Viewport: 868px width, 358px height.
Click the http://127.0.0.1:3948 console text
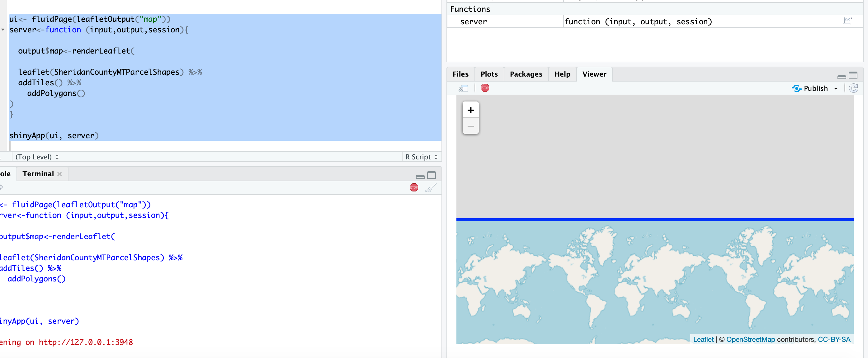(x=86, y=342)
